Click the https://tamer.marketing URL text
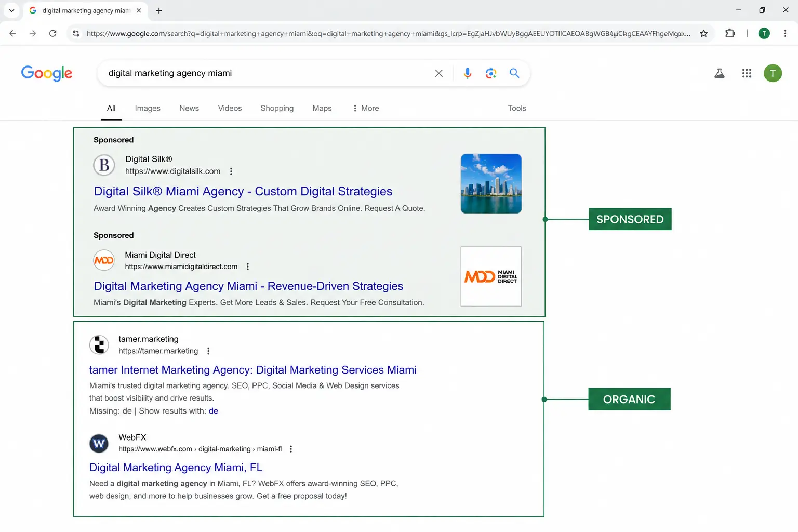The image size is (798, 532). tap(158, 351)
